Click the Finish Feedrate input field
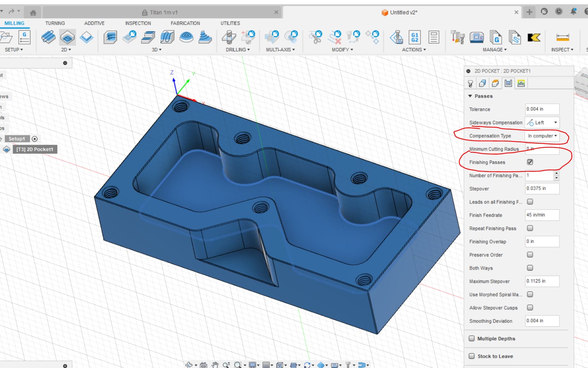588x368 pixels. [x=542, y=215]
